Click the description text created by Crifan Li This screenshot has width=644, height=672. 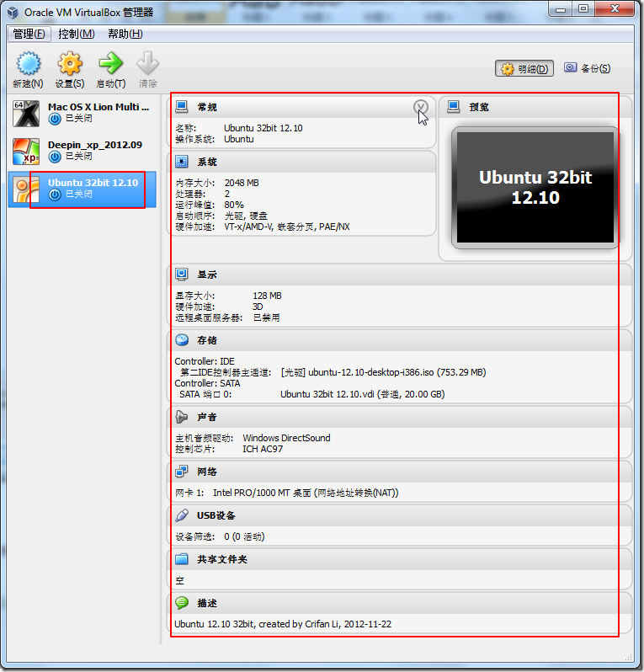coord(283,624)
